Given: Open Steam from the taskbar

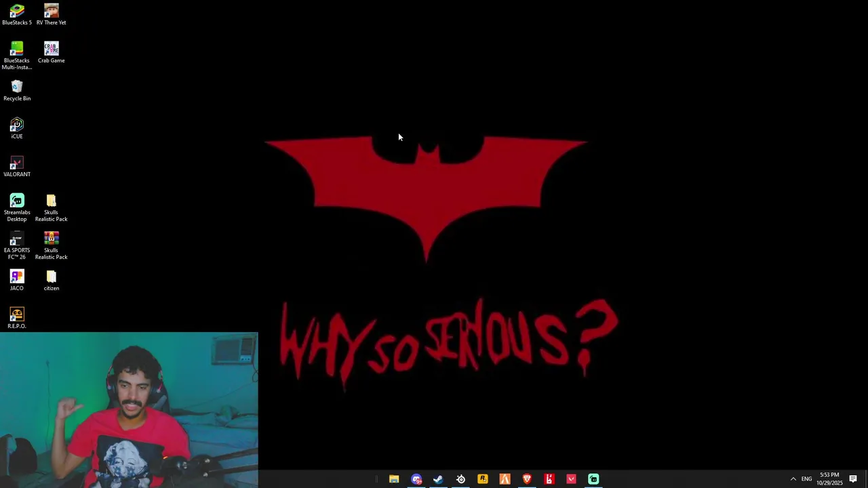Looking at the screenshot, I should coord(438,479).
